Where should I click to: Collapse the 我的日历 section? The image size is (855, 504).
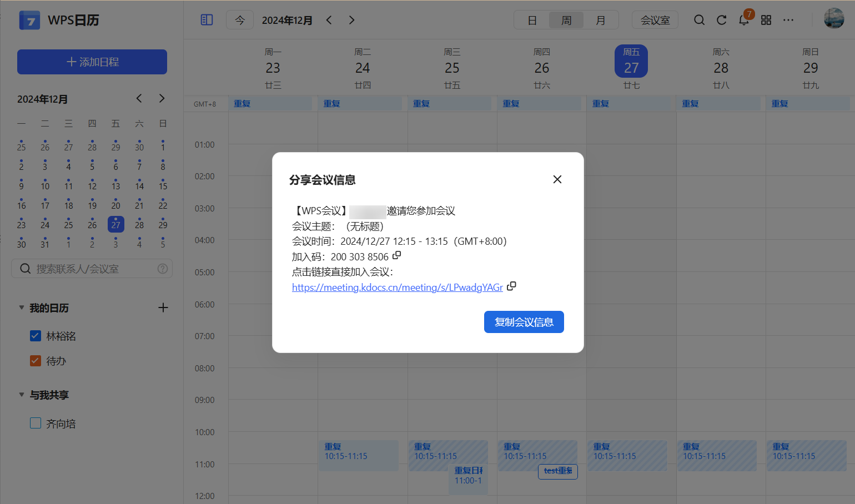22,308
